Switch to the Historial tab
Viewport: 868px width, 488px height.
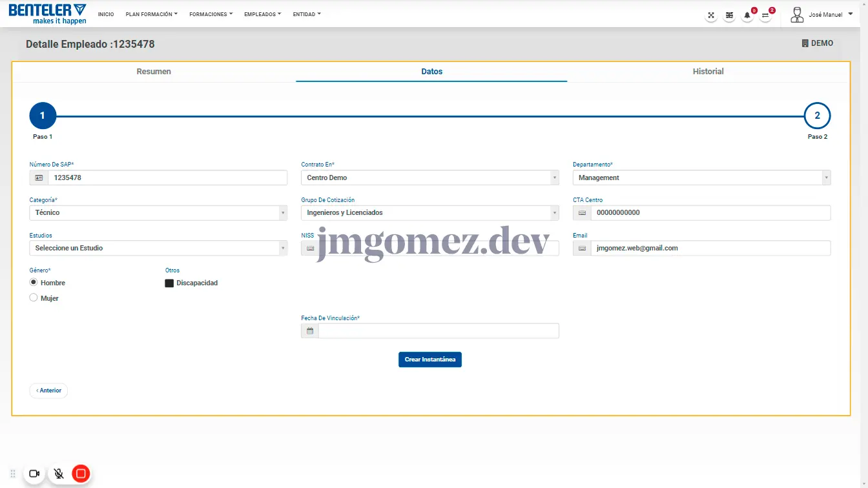pos(708,72)
